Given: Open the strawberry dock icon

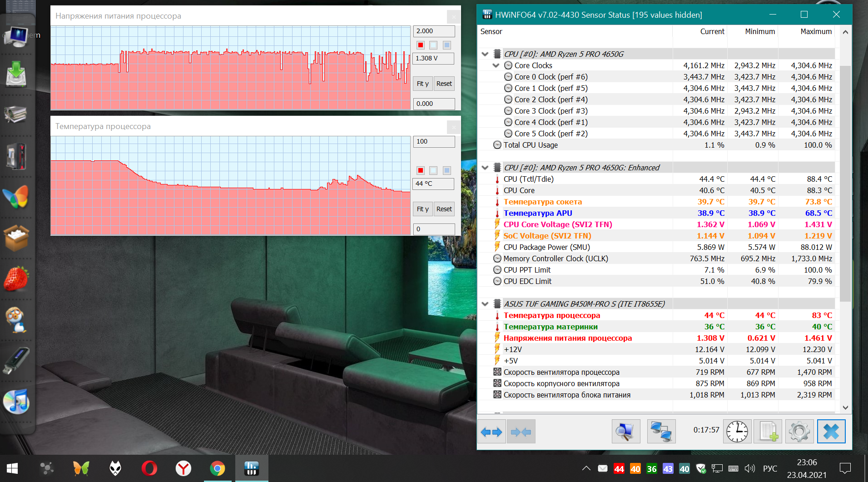Looking at the screenshot, I should click(16, 278).
